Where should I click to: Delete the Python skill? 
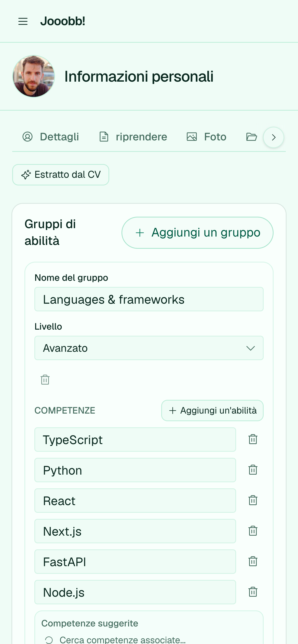253,470
